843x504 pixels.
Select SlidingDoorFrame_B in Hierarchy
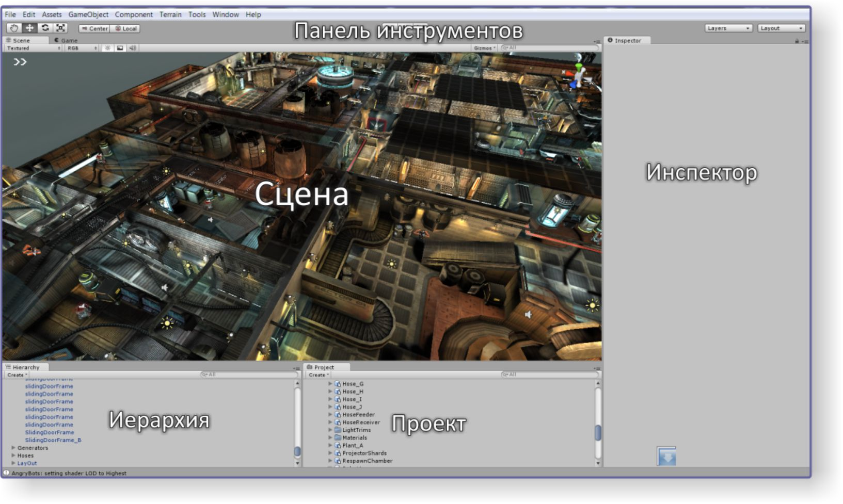point(53,440)
